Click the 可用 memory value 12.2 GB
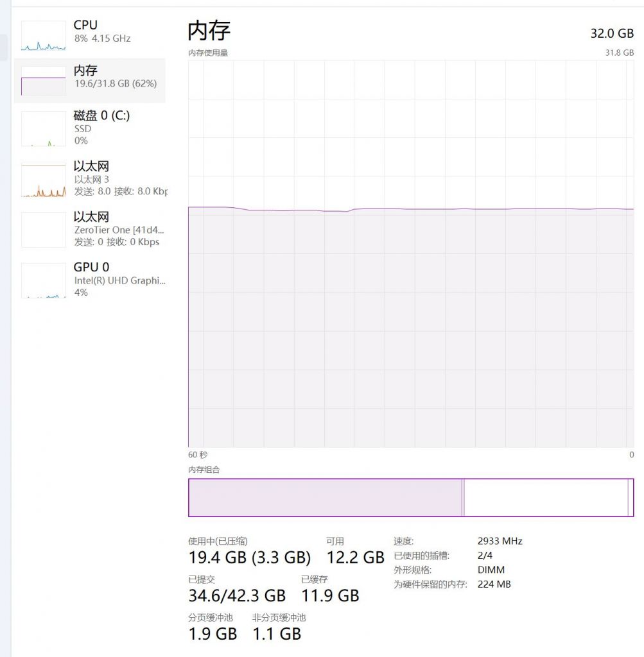The image size is (644, 657). pyautogui.click(x=355, y=558)
